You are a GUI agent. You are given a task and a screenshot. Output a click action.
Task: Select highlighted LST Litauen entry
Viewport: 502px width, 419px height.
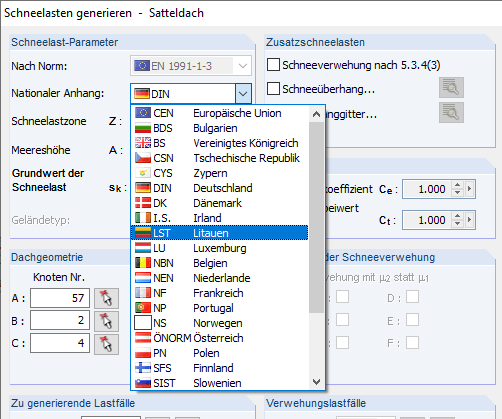point(220,233)
